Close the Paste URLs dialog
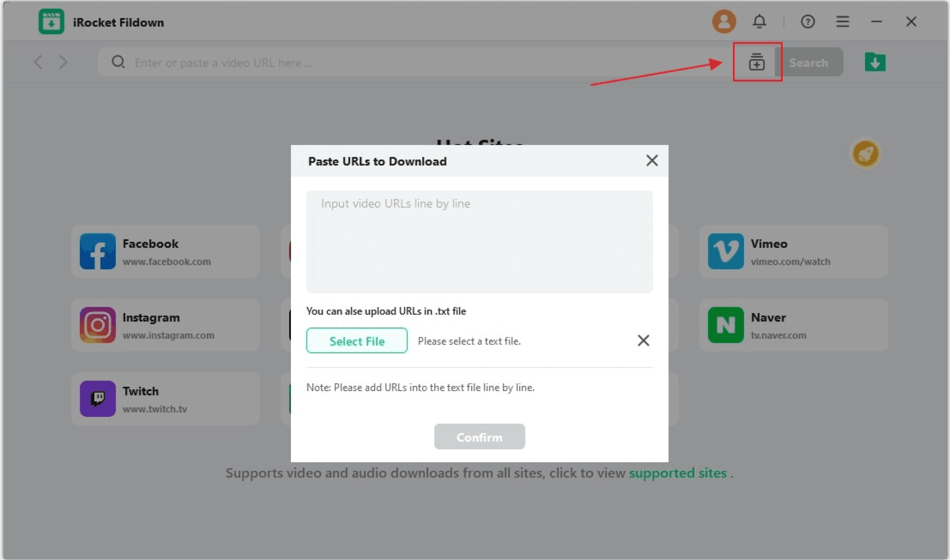Image resolution: width=950 pixels, height=560 pixels. coord(652,161)
